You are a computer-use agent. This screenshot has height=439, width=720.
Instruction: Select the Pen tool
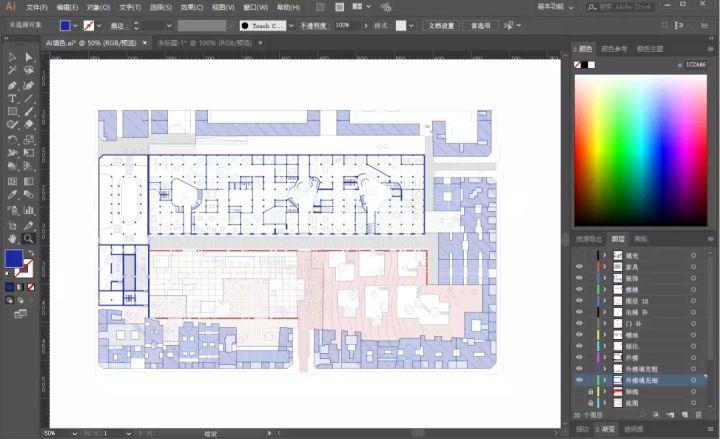point(12,85)
